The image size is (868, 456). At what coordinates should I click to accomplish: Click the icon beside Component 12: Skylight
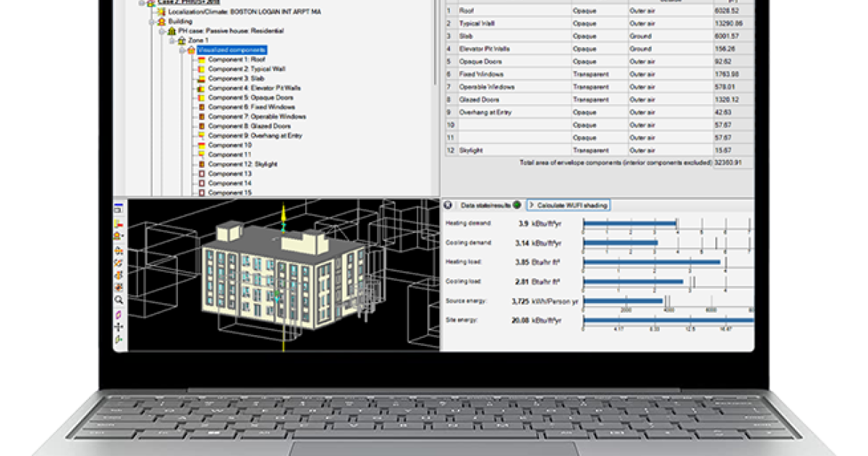(x=202, y=164)
